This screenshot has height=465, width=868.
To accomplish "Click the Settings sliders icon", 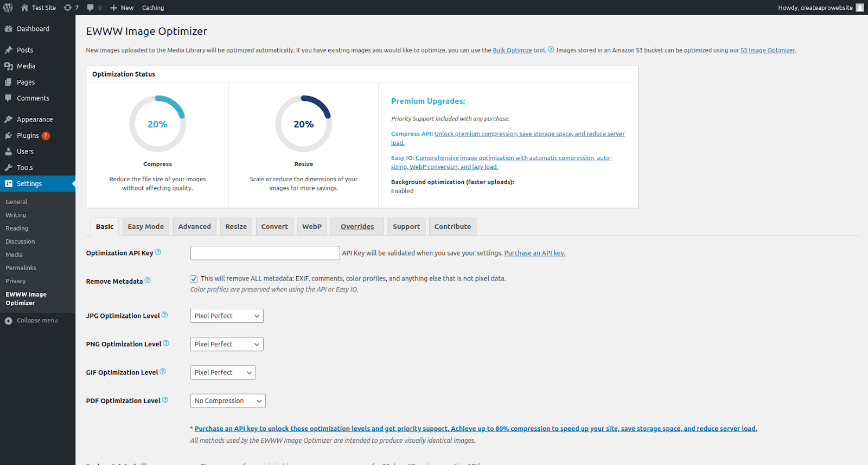I will click(9, 184).
